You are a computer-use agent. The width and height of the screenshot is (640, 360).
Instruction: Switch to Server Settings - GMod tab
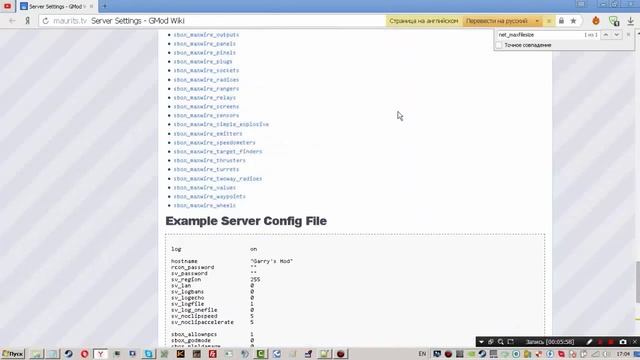point(56,7)
